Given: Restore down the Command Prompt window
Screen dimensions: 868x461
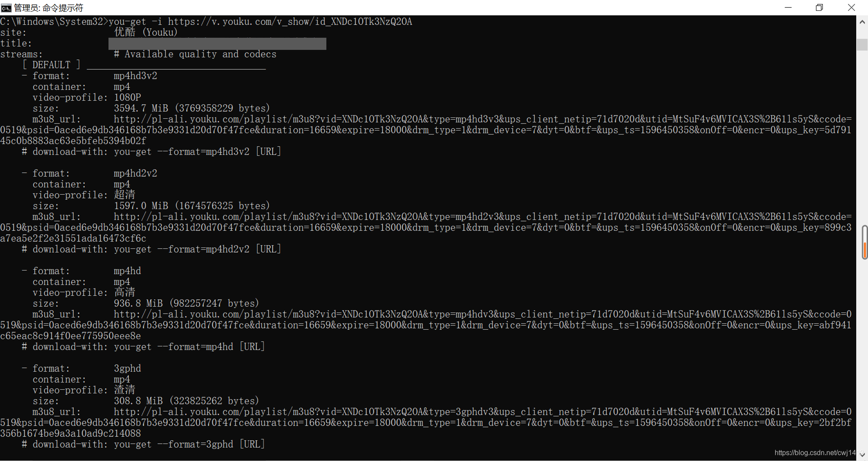Looking at the screenshot, I should 819,8.
